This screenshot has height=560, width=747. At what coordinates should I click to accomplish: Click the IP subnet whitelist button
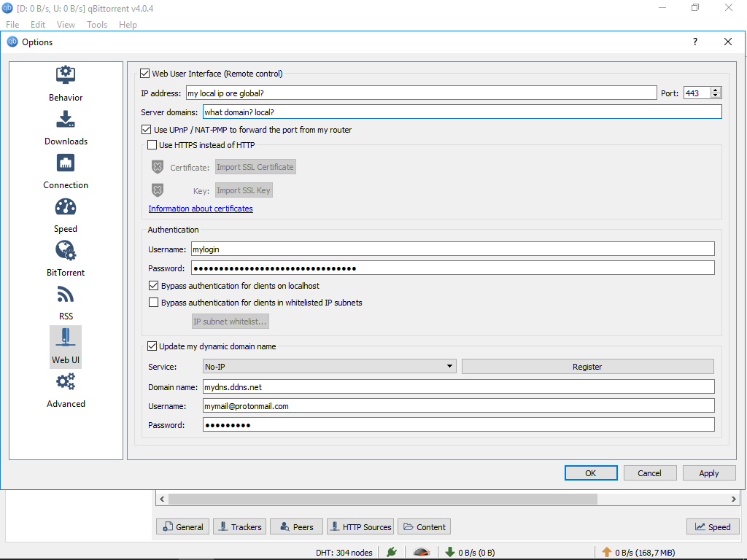[x=230, y=322]
